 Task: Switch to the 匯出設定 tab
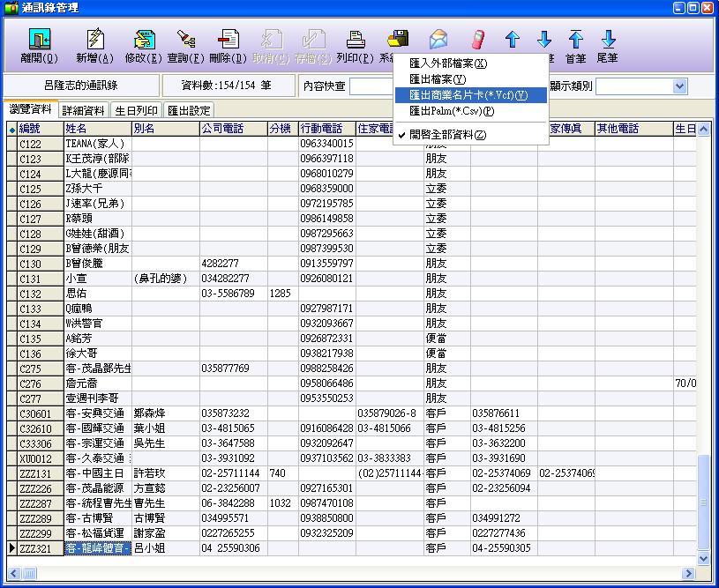pos(190,111)
